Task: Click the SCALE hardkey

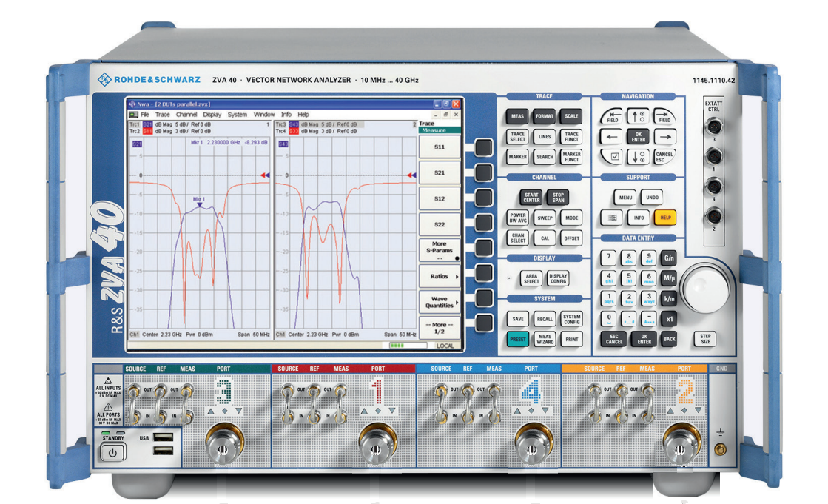Action: coord(571,117)
